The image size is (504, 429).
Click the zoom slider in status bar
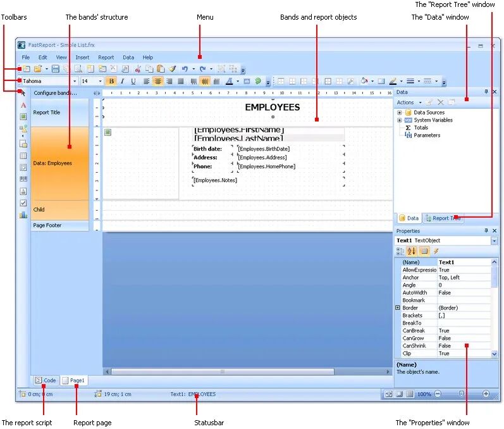click(x=461, y=394)
